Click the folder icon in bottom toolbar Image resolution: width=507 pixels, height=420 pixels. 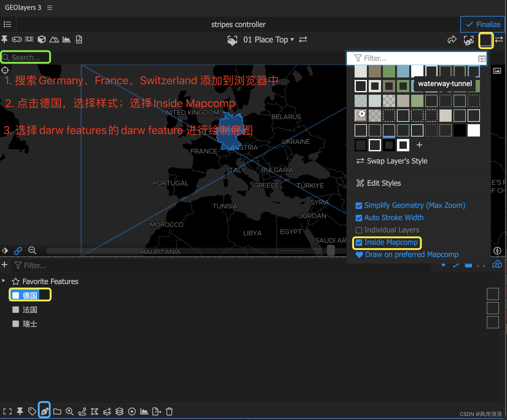click(x=57, y=411)
